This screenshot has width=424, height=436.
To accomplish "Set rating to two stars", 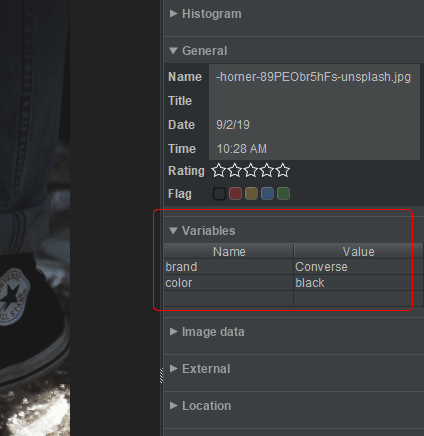I will pyautogui.click(x=235, y=170).
